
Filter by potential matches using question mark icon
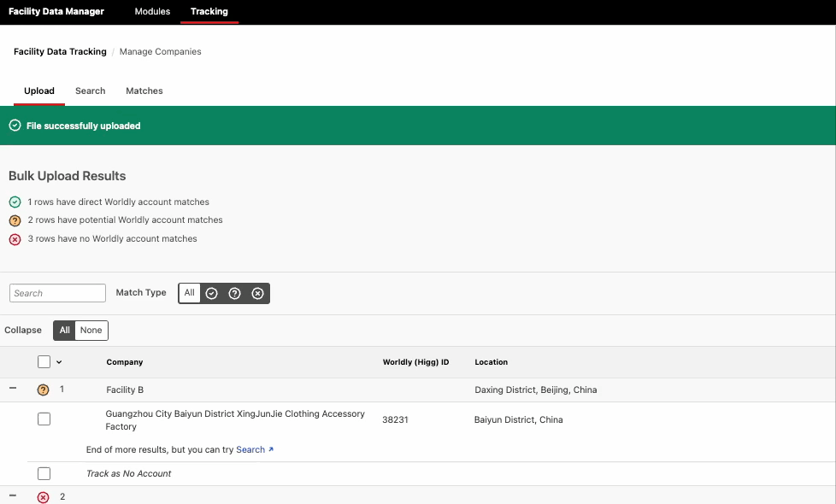click(234, 293)
